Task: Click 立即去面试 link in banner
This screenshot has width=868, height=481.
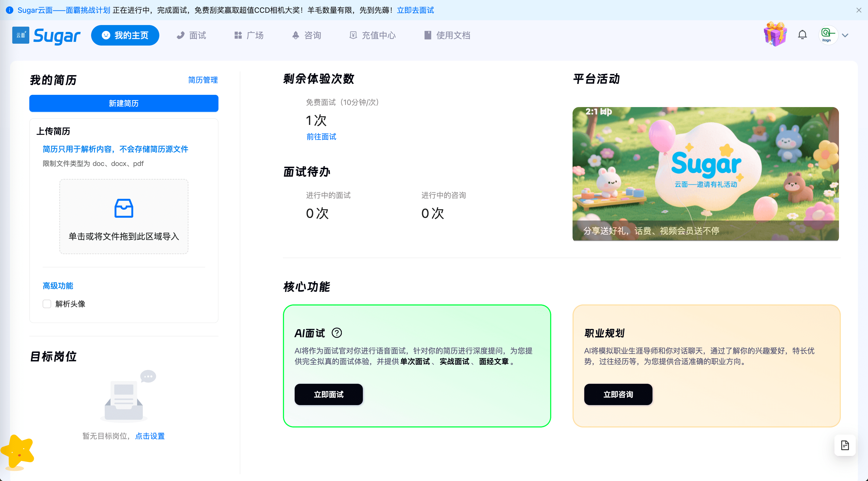Action: [x=415, y=10]
